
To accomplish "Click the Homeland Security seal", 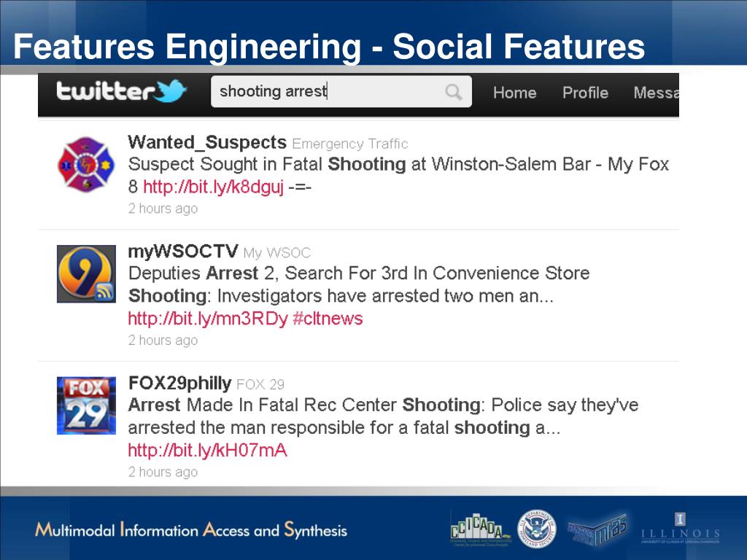I will click(x=537, y=529).
